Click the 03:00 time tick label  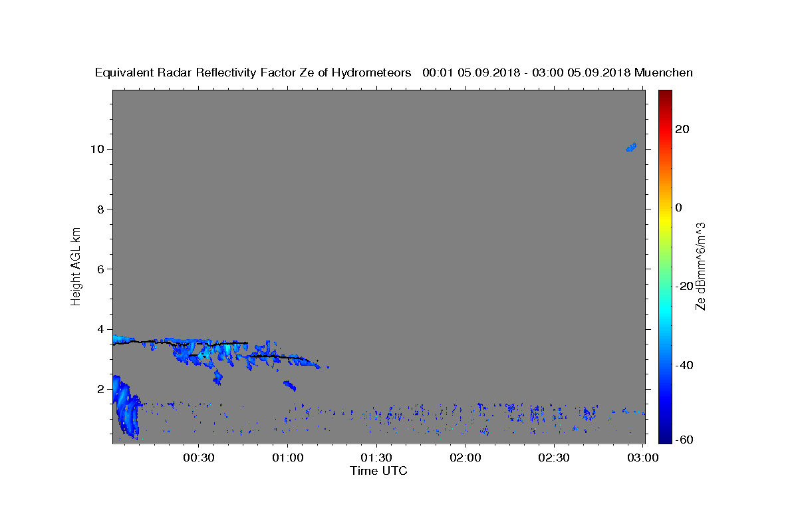click(643, 458)
